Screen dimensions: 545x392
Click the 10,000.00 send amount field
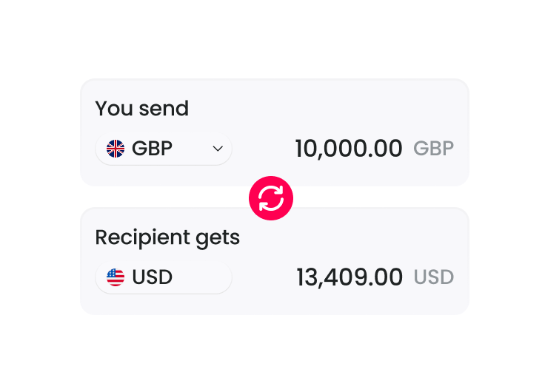pyautogui.click(x=348, y=149)
